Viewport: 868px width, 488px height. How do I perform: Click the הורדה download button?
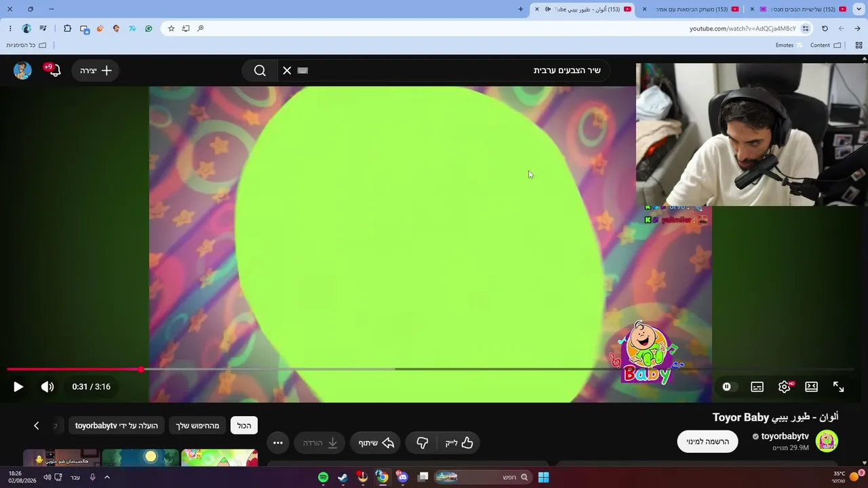coord(320,443)
